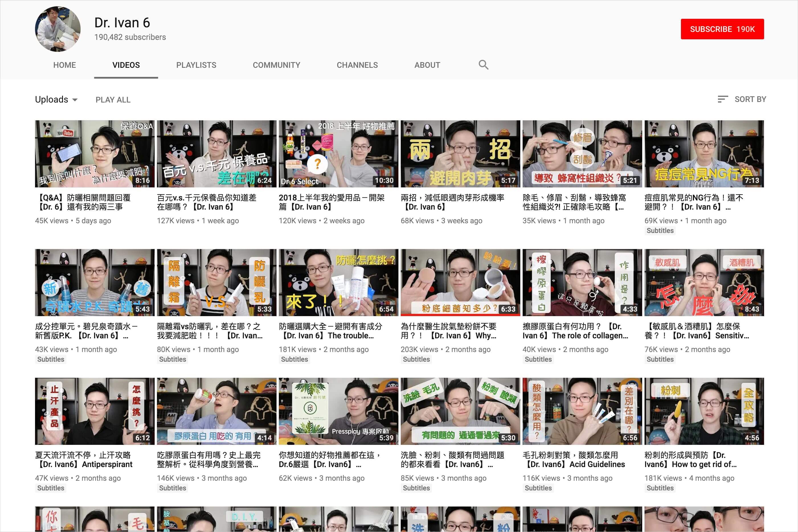798x532 pixels.
Task: Click Subtitles badge under 痘痘肌 video
Action: click(x=660, y=231)
